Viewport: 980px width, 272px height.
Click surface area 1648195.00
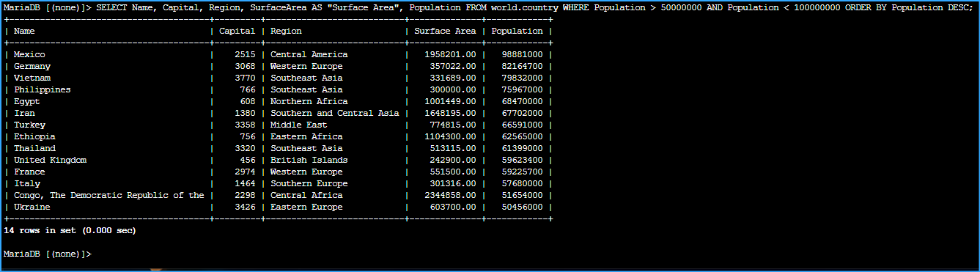coord(450,114)
